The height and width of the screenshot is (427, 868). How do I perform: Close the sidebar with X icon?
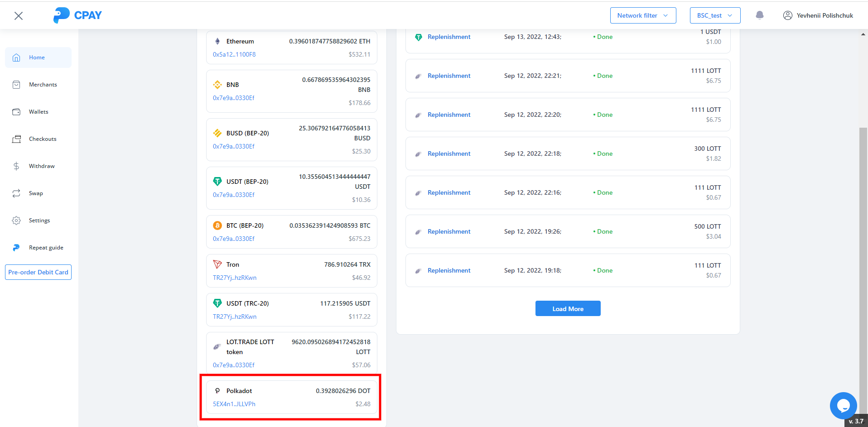coord(19,16)
